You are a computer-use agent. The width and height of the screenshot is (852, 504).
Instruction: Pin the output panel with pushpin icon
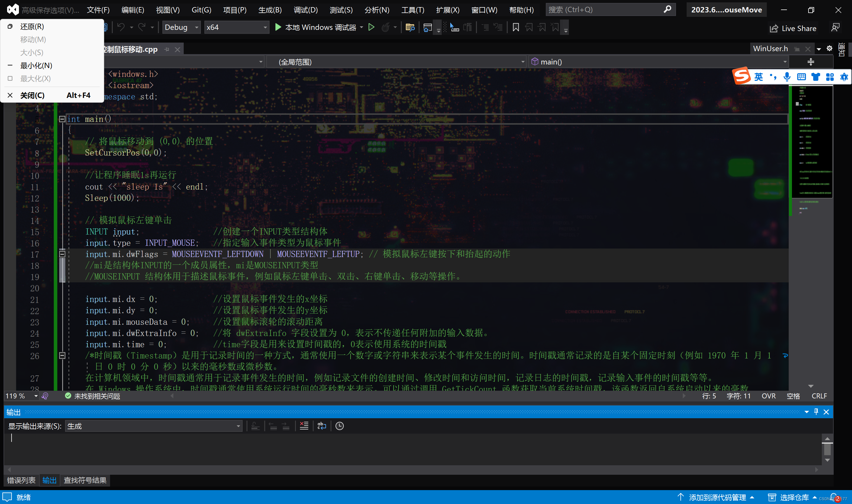[x=816, y=412]
